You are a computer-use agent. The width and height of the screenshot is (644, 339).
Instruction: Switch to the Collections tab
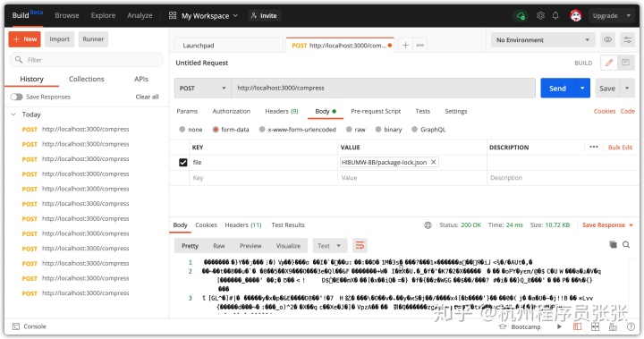[86, 79]
